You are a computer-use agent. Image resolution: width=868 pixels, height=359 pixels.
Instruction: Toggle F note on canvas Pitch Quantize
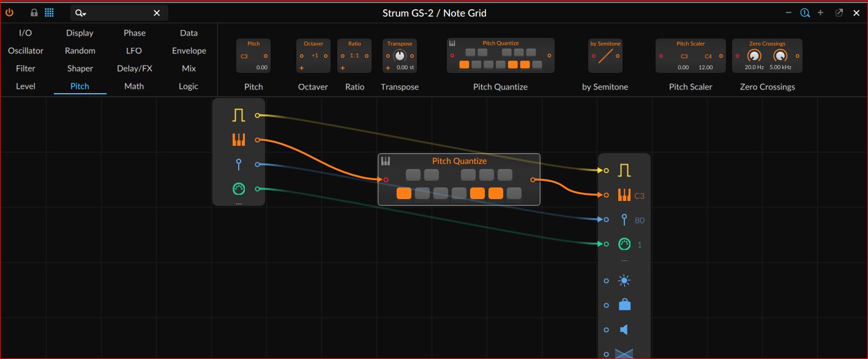(459, 194)
